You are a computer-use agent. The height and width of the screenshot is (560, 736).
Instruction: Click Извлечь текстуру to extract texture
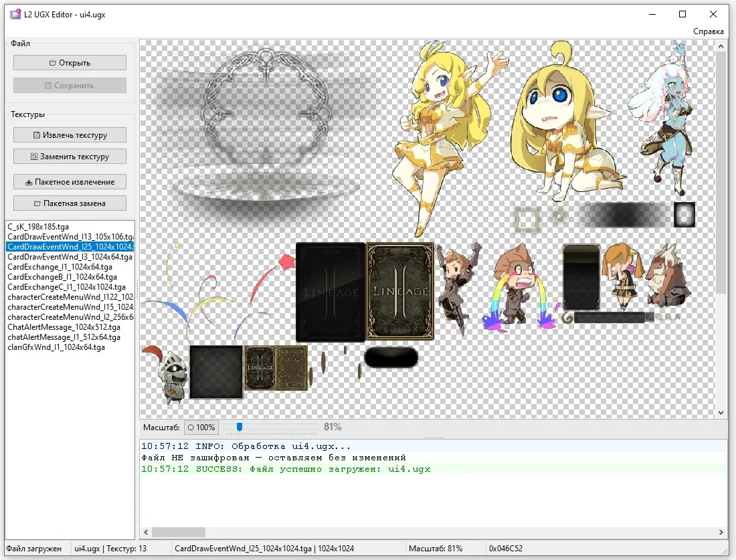tap(70, 134)
